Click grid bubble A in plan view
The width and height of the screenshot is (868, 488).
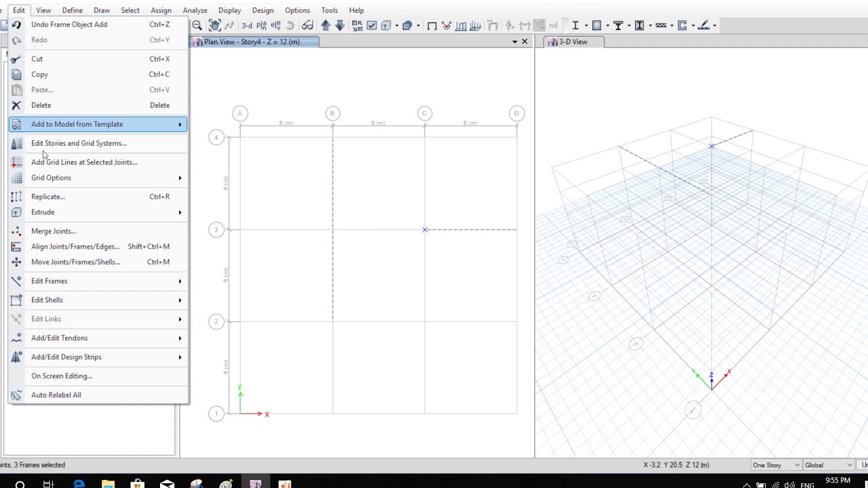coord(239,113)
